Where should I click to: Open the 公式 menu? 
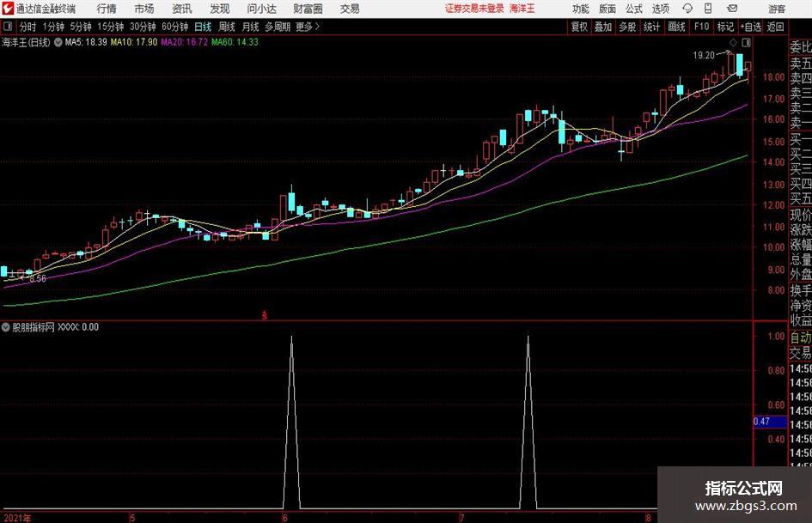tap(634, 9)
